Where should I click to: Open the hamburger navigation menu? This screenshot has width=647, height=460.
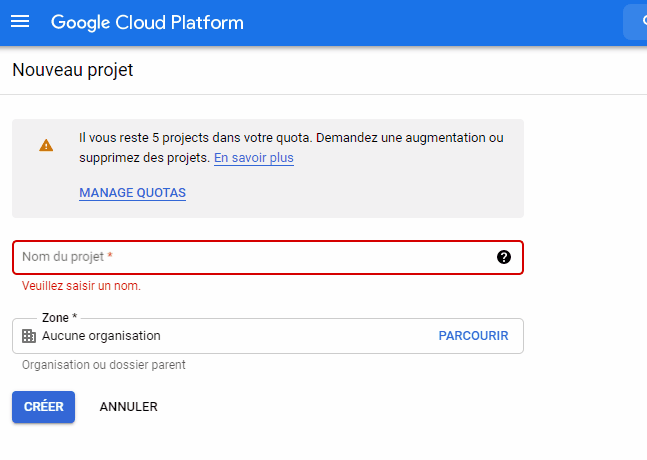(20, 21)
